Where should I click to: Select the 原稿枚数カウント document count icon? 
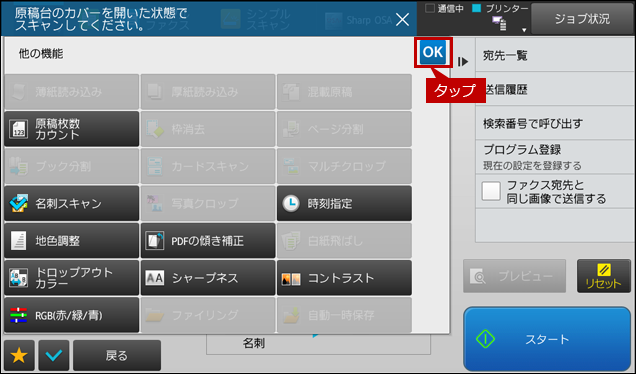19,129
